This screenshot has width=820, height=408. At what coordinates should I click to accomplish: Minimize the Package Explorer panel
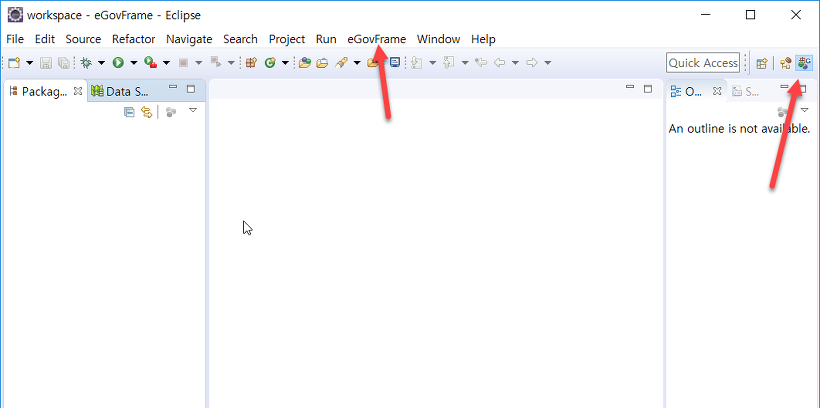173,88
